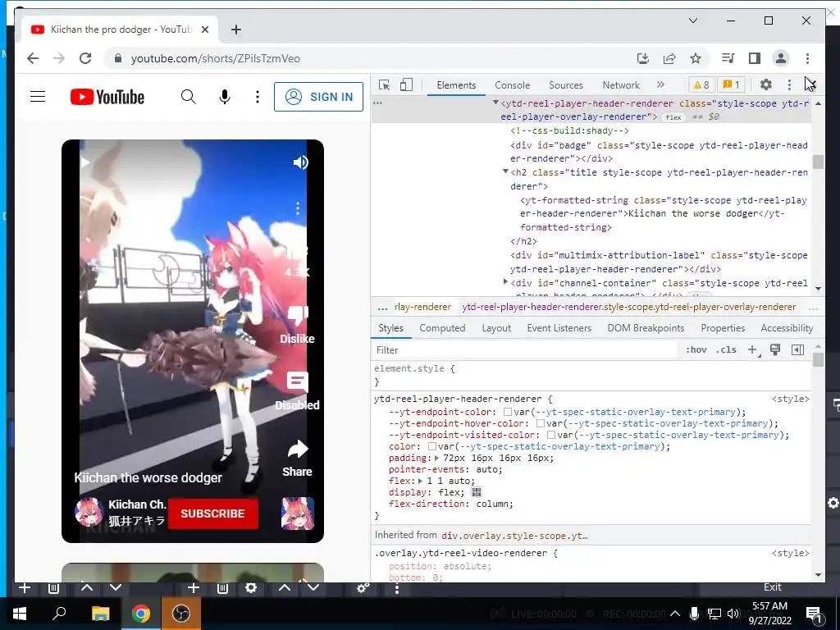Expand the channel-container div node
Image resolution: width=840 pixels, height=630 pixels.
tap(505, 282)
